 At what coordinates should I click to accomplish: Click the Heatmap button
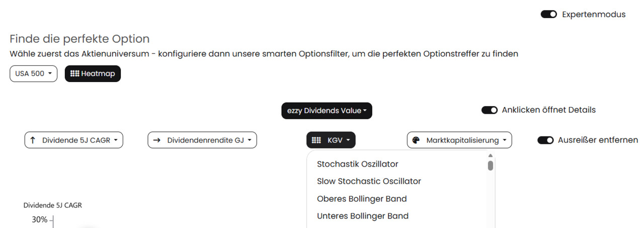pyautogui.click(x=93, y=73)
